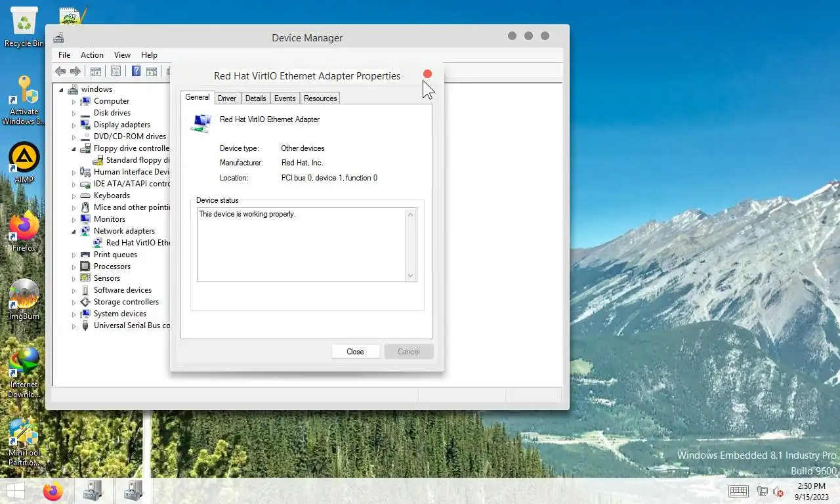Select the Recycle Bin desktop icon
The image size is (840, 504).
pyautogui.click(x=24, y=26)
